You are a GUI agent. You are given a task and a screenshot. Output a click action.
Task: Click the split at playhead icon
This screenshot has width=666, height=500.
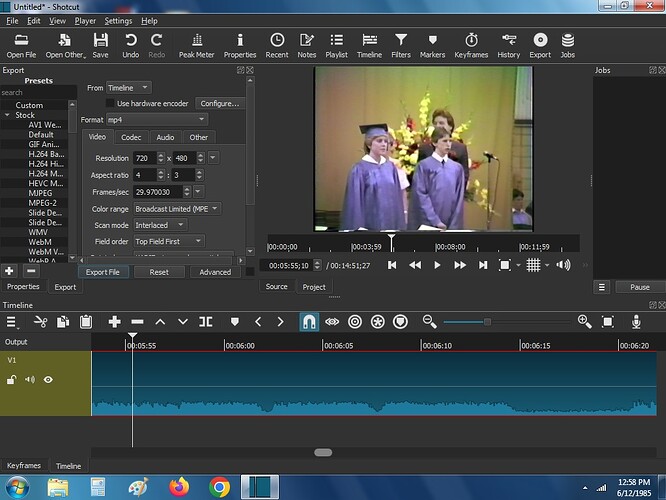click(206, 322)
